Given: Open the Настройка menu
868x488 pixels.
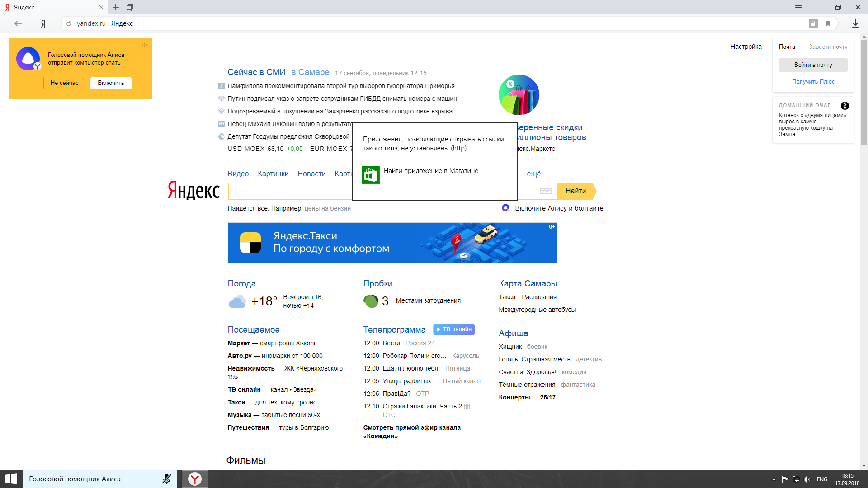Looking at the screenshot, I should [x=746, y=47].
